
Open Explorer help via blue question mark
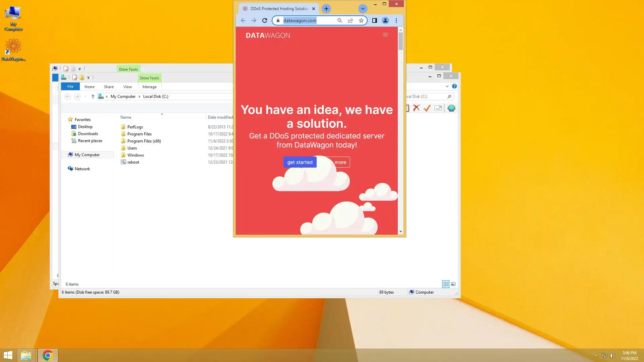point(454,86)
